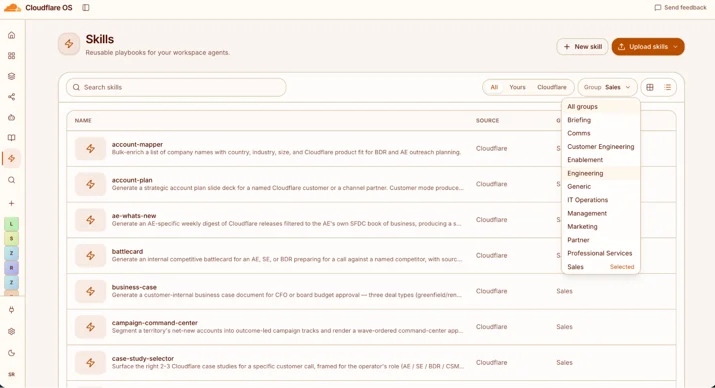Sort by SOURCE column header
The width and height of the screenshot is (715, 388).
[487, 120]
